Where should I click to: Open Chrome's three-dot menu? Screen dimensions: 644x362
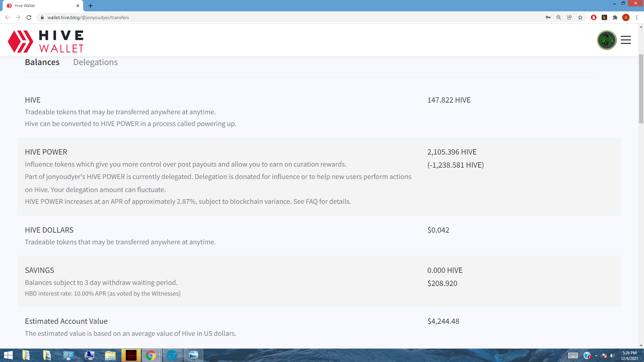pyautogui.click(x=637, y=17)
